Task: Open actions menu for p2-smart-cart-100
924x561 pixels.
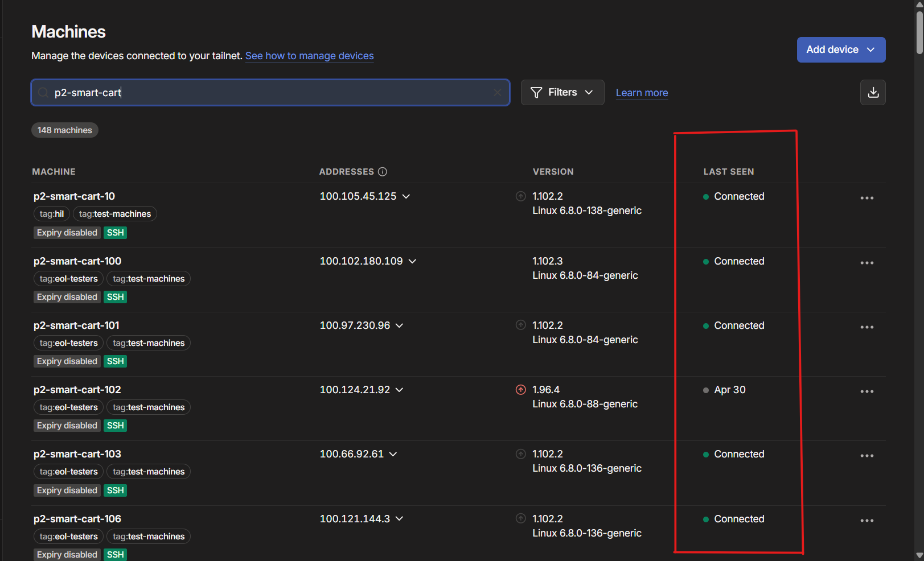Action: 866,263
